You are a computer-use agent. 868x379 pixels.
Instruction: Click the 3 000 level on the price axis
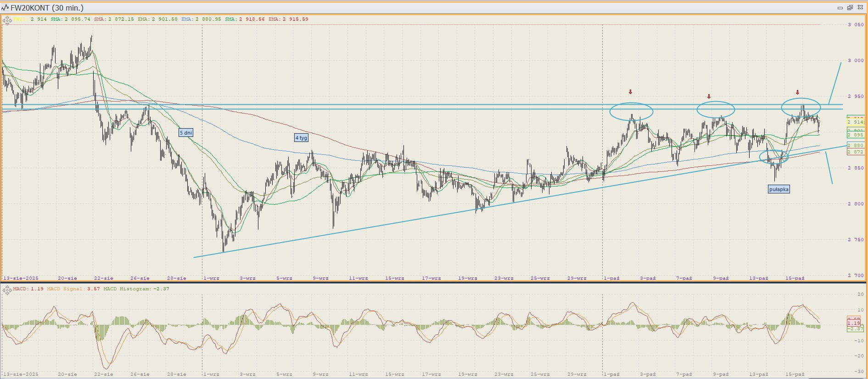coord(856,61)
